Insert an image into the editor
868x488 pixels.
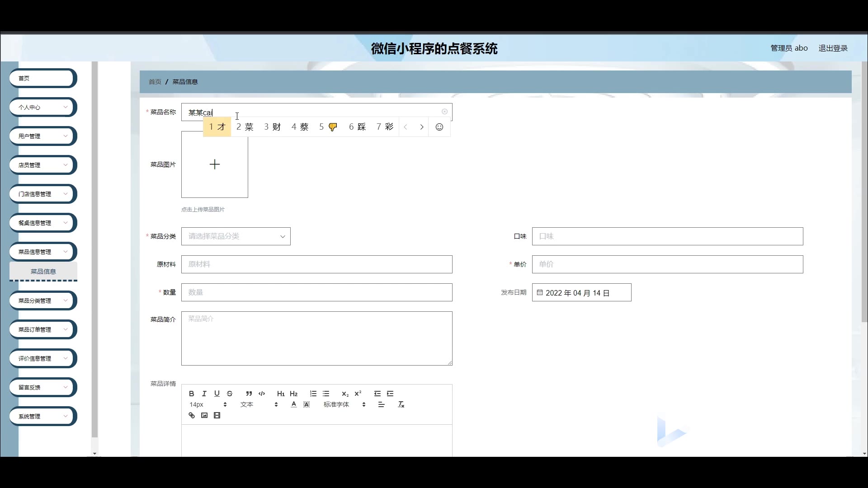point(204,415)
